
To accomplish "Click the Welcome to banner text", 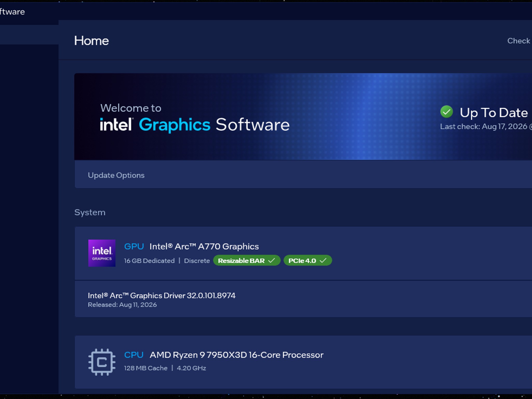I will click(x=131, y=108).
